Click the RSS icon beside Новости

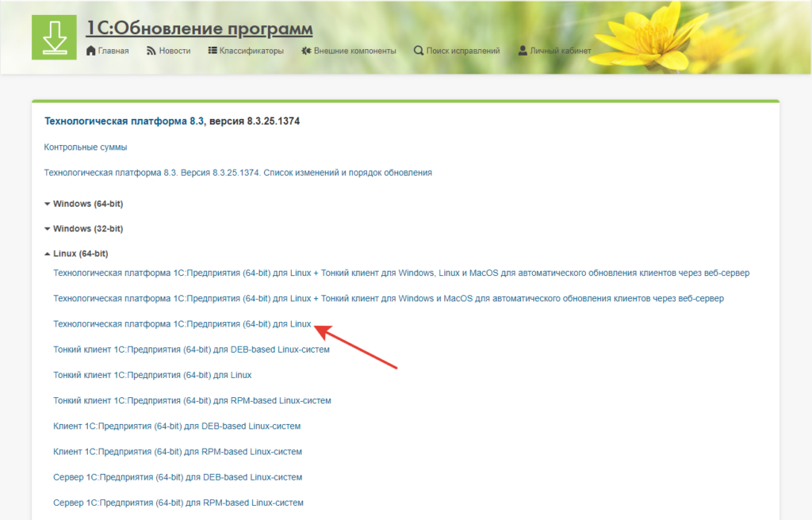[x=151, y=50]
